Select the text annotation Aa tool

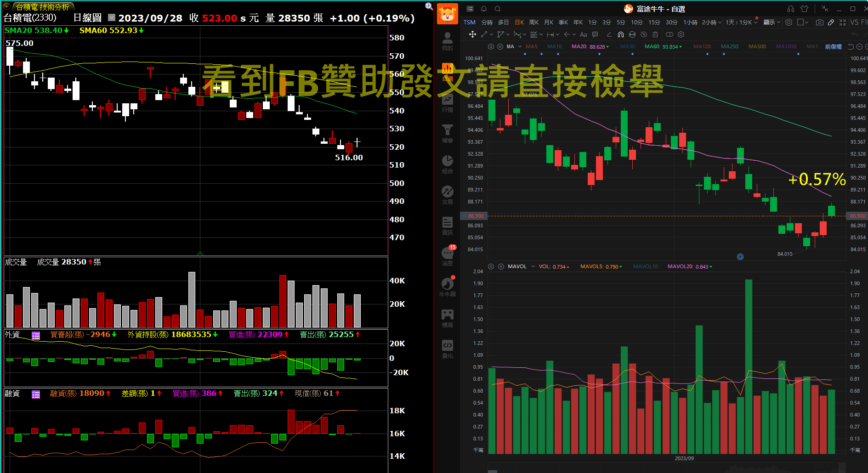pyautogui.click(x=584, y=34)
